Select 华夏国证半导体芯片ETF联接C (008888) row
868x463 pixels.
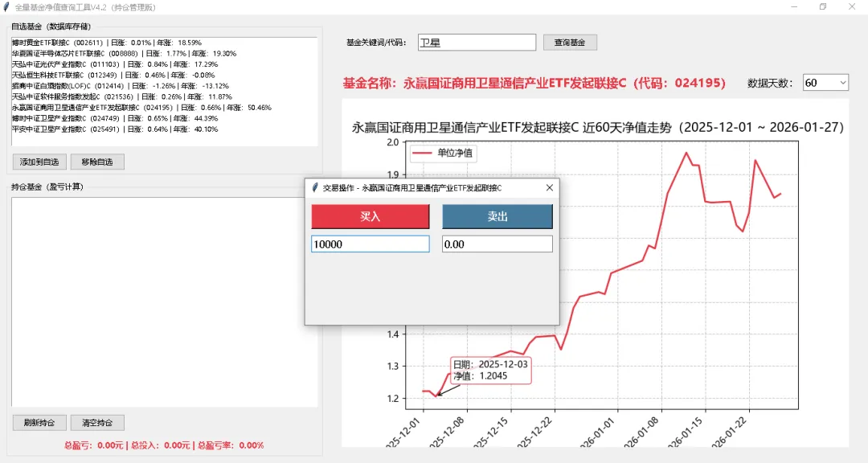click(x=164, y=54)
